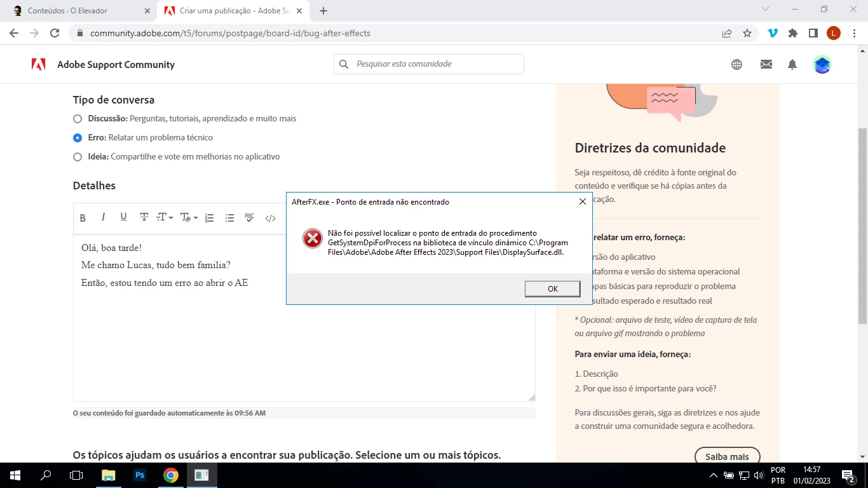Open Photoshop from the taskbar
This screenshot has height=488, width=868.
tap(140, 475)
